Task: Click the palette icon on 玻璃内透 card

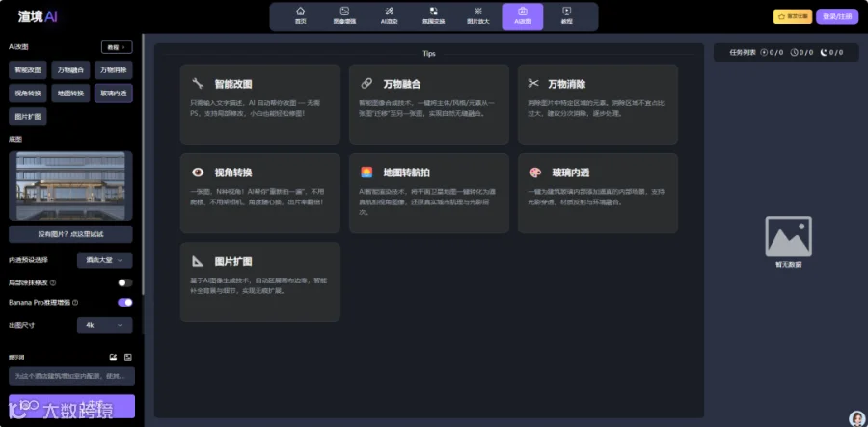Action: [x=535, y=173]
